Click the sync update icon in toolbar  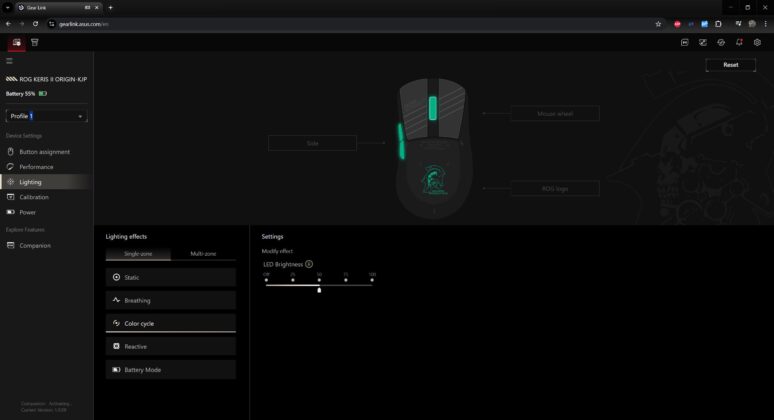click(x=721, y=42)
